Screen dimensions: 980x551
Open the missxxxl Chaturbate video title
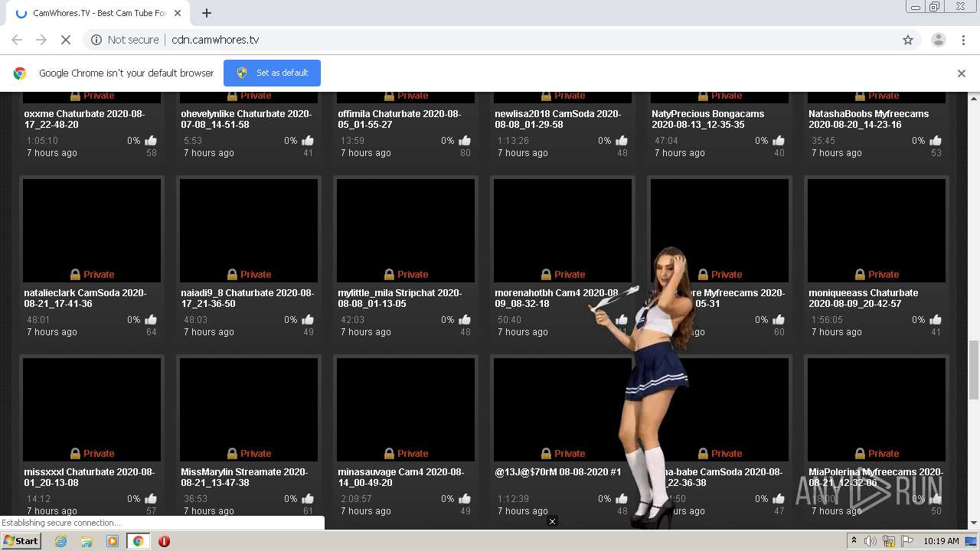pos(89,478)
